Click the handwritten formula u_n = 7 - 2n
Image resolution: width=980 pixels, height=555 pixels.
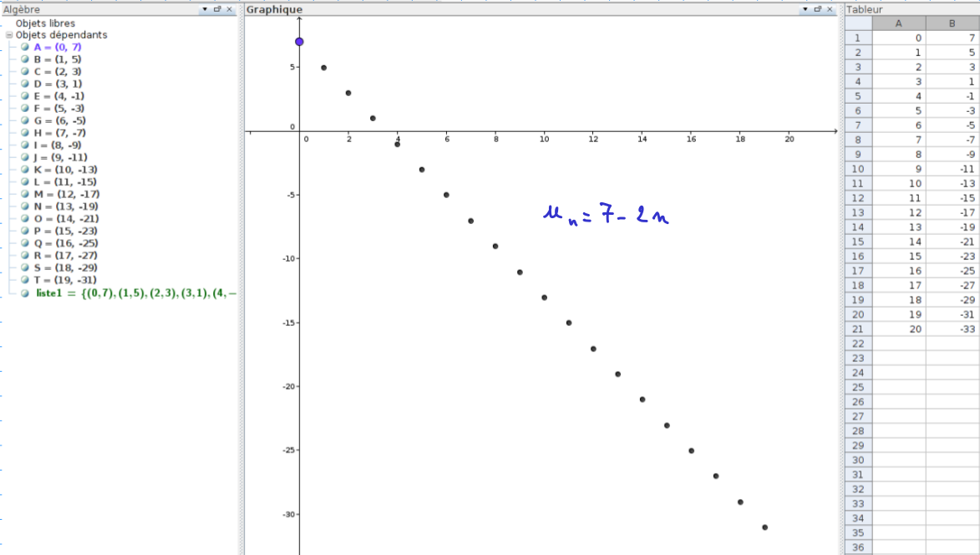pyautogui.click(x=606, y=216)
